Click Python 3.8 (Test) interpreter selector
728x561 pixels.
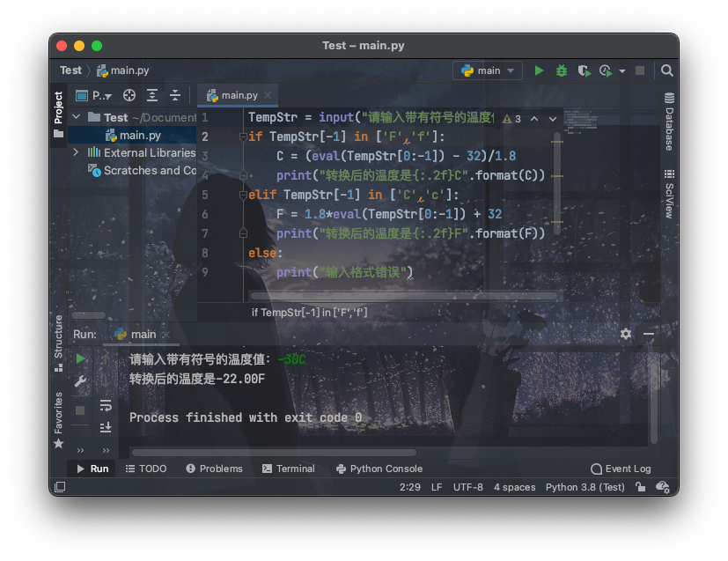click(585, 487)
